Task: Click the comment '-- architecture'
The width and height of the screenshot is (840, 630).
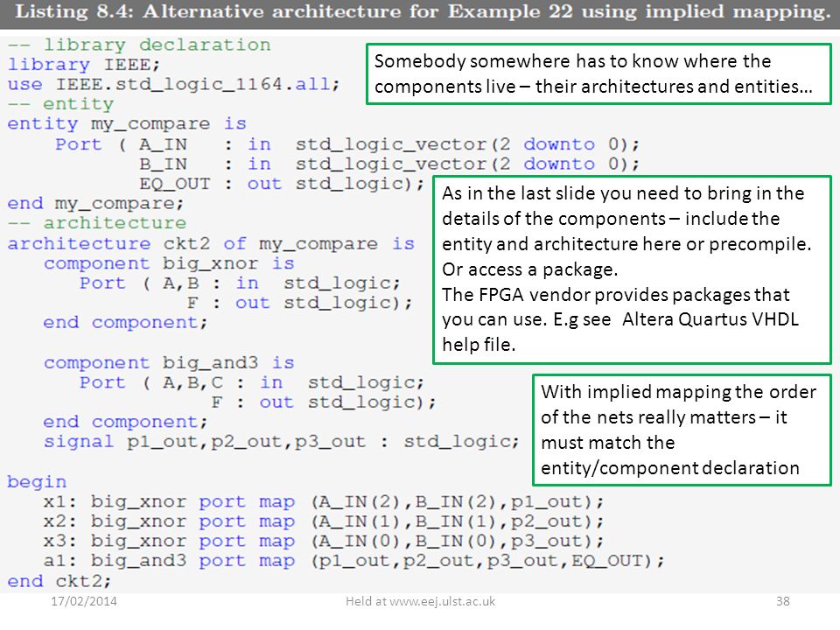Action: coord(97,223)
